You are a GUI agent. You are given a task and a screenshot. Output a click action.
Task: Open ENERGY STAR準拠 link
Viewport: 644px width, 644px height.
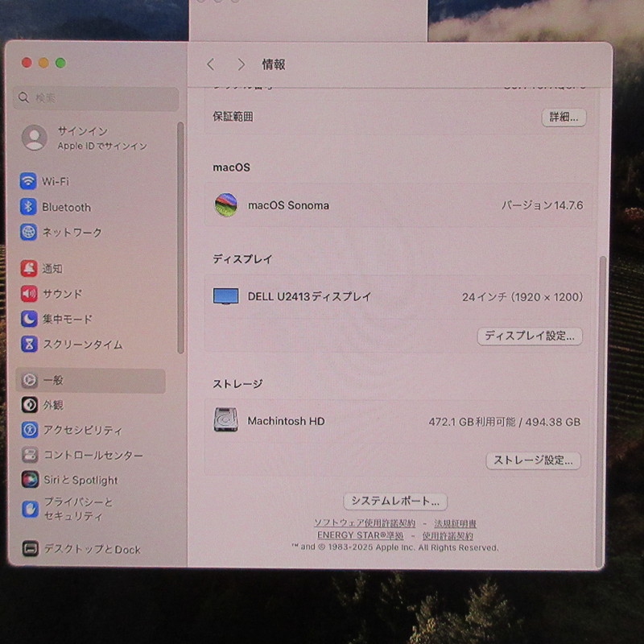[360, 535]
